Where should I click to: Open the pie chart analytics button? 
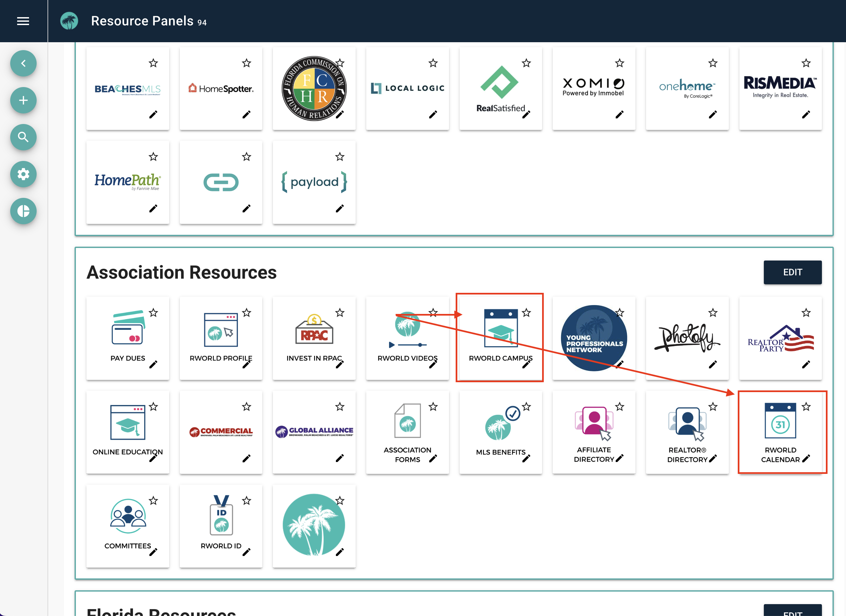pos(23,211)
